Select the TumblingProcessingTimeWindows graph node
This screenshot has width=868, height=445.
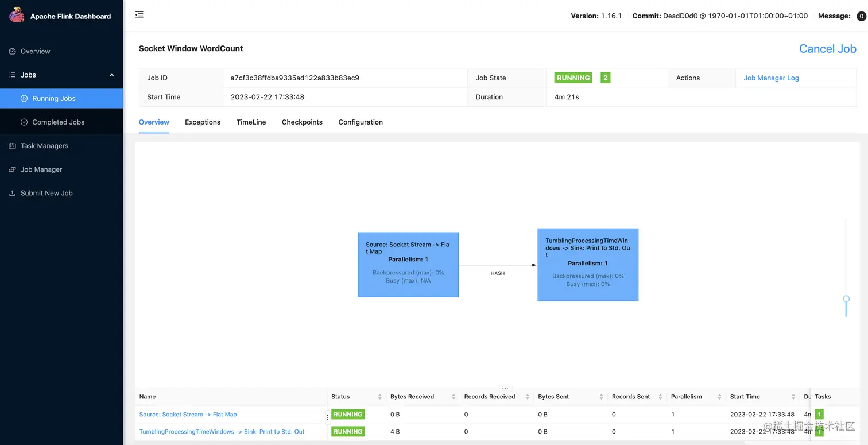click(x=588, y=265)
